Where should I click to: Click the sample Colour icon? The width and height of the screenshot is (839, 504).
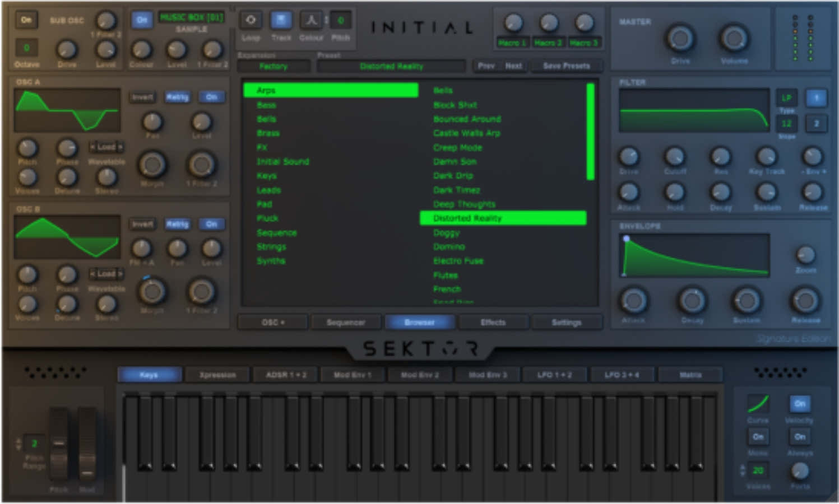pyautogui.click(x=311, y=20)
